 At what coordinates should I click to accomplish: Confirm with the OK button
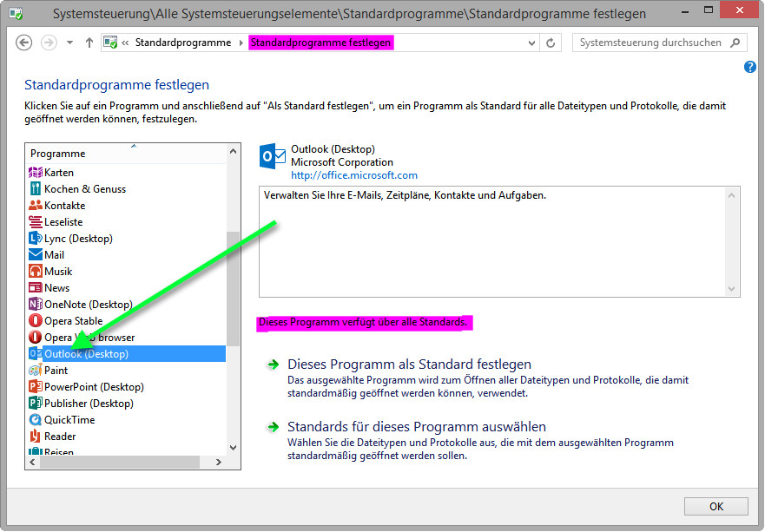716,507
